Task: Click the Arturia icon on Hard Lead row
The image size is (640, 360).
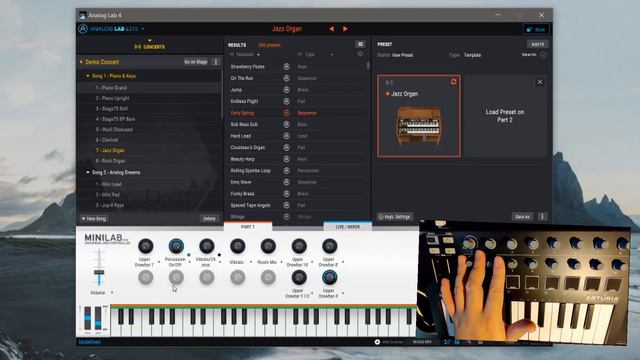Action: pyautogui.click(x=287, y=136)
